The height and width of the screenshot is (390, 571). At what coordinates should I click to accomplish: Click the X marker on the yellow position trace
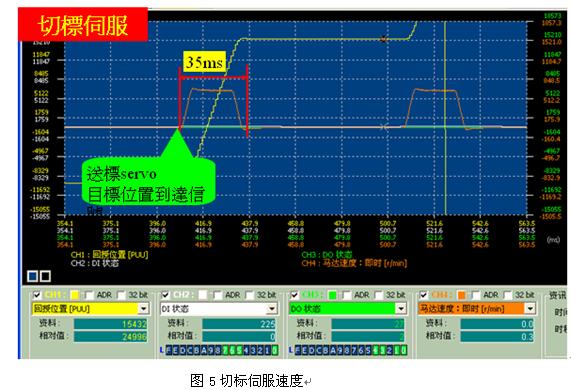(x=383, y=39)
